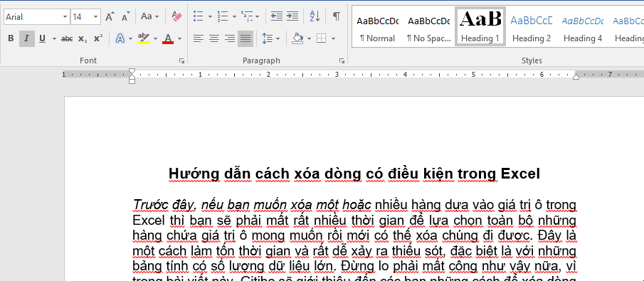Center align the text
Image resolution: width=644 pixels, height=281 pixels.
pos(214,38)
